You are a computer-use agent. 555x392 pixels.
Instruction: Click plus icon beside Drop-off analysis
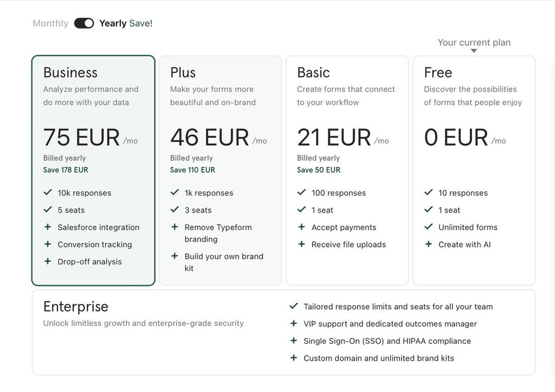(48, 262)
